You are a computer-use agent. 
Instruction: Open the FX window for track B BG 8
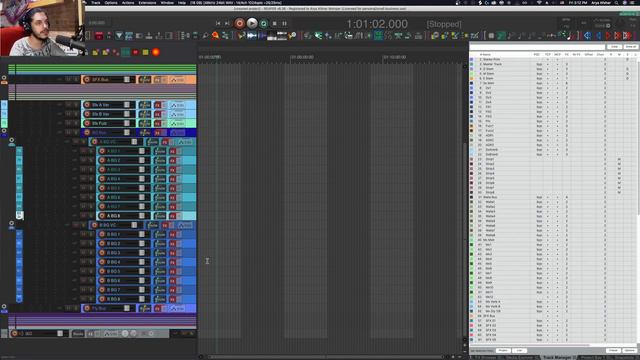click(x=173, y=299)
